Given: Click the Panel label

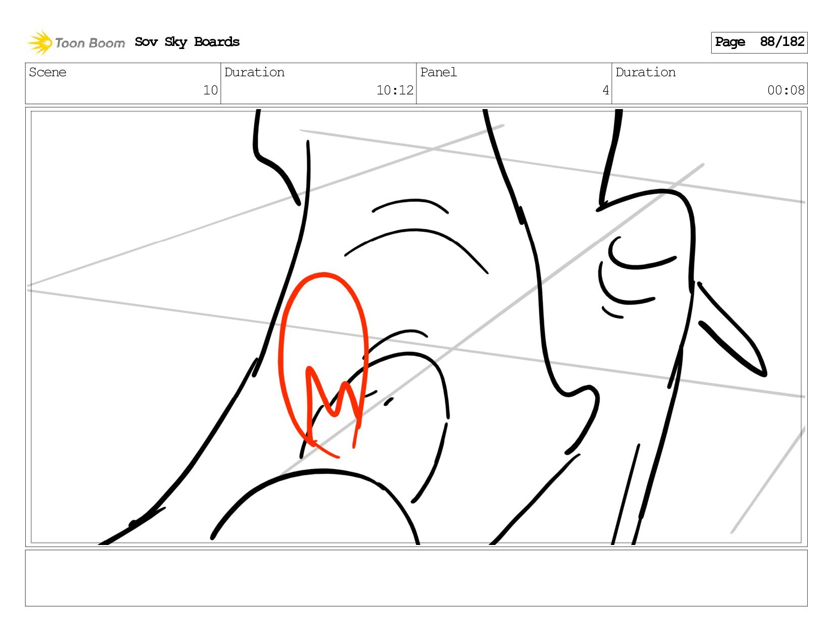Looking at the screenshot, I should [x=438, y=72].
